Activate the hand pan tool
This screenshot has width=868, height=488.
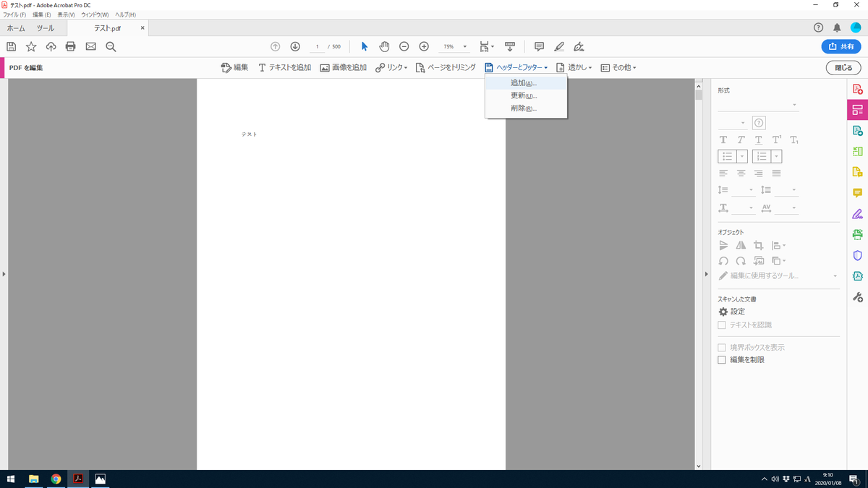[384, 46]
